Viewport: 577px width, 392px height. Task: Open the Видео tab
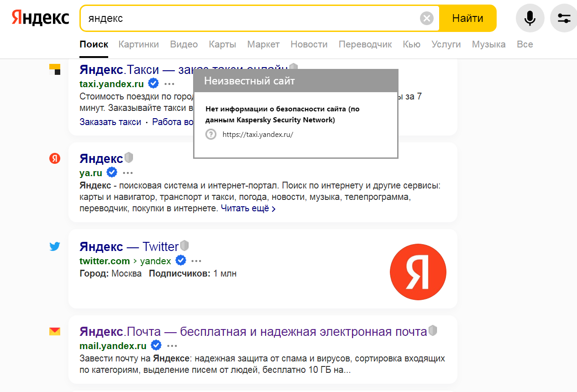184,44
